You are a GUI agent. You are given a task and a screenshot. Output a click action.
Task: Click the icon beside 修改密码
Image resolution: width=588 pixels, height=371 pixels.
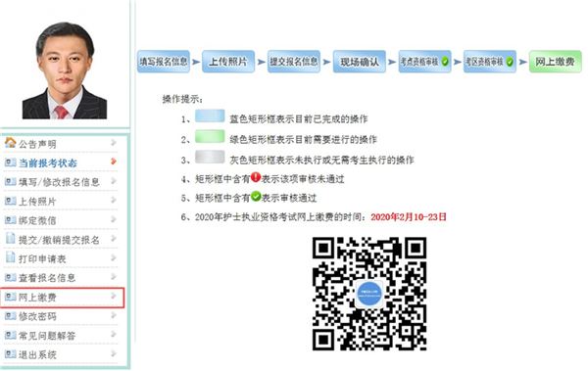tap(10, 315)
